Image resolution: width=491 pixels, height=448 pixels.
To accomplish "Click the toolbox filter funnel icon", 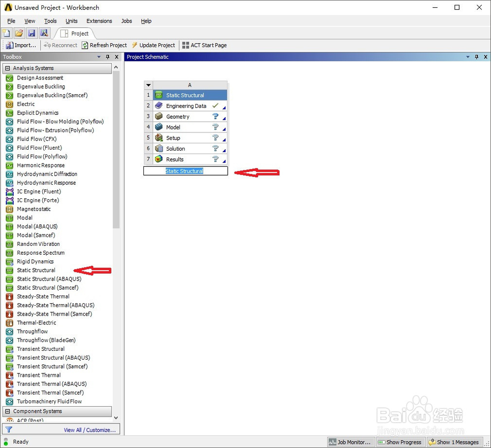I will [9, 430].
